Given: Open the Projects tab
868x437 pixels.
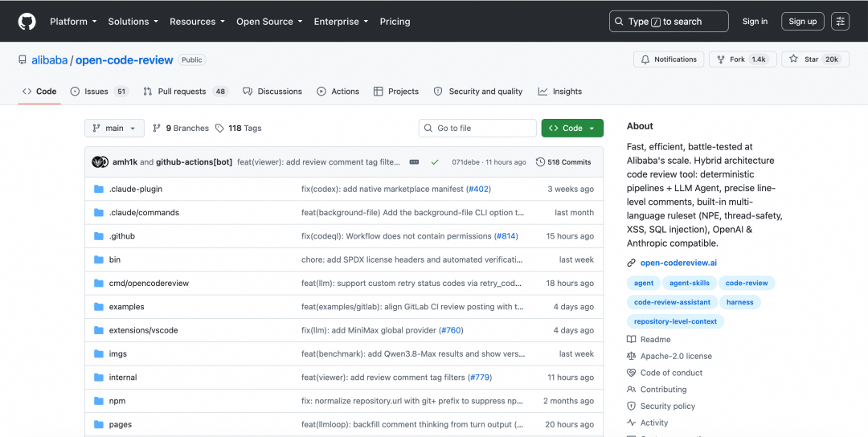Looking at the screenshot, I should (395, 92).
